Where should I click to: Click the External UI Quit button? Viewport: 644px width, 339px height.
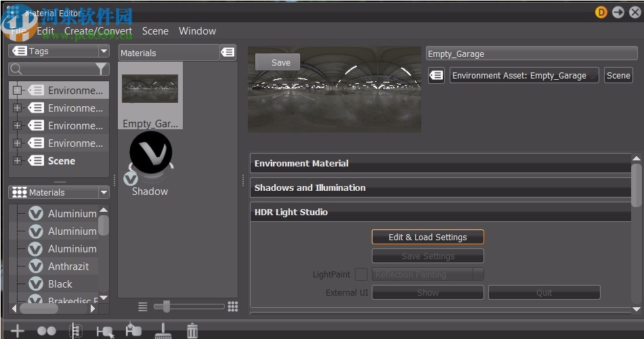pyautogui.click(x=544, y=292)
